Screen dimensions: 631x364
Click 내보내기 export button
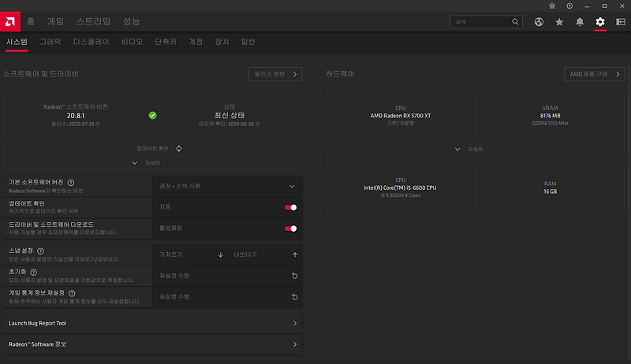pos(245,254)
